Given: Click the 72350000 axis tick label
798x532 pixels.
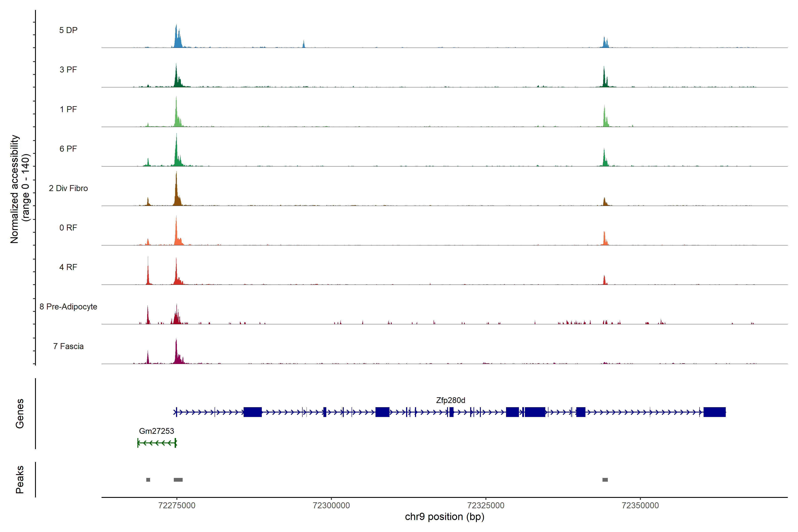Looking at the screenshot, I should point(640,506).
